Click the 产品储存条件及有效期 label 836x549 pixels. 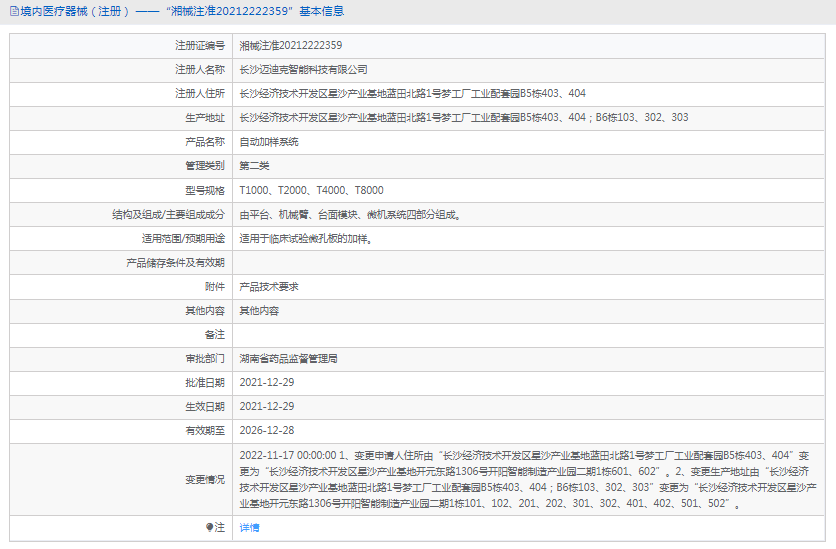pyautogui.click(x=175, y=263)
